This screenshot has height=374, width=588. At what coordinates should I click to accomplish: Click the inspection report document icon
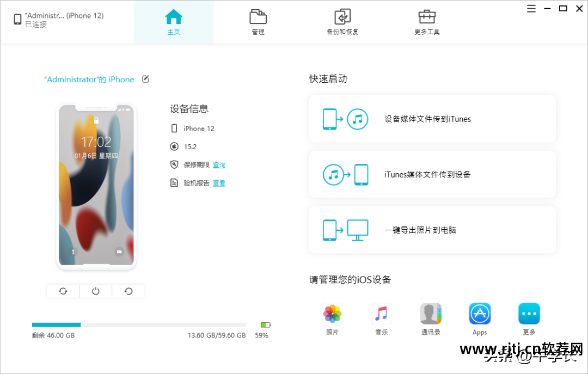(174, 183)
